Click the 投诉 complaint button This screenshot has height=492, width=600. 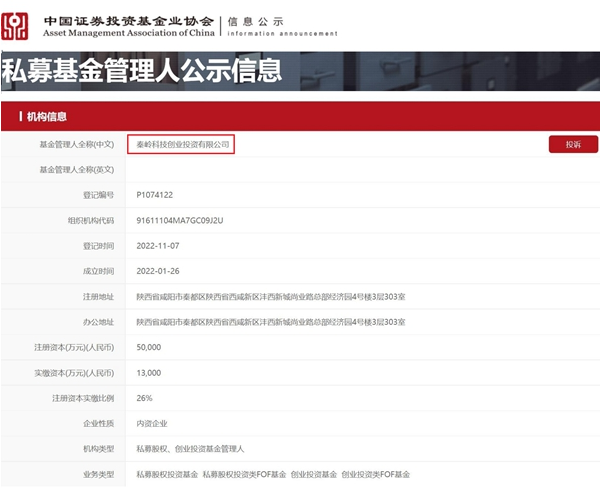(x=573, y=144)
